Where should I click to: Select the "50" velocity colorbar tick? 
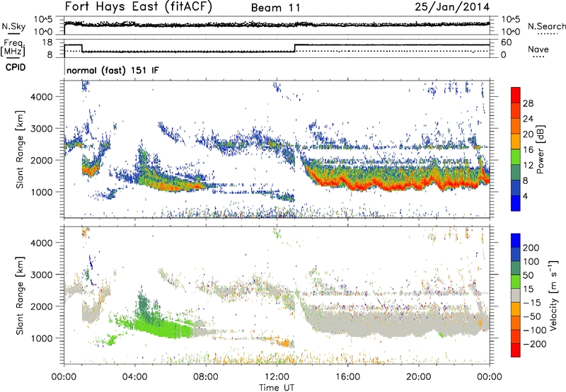coord(528,275)
